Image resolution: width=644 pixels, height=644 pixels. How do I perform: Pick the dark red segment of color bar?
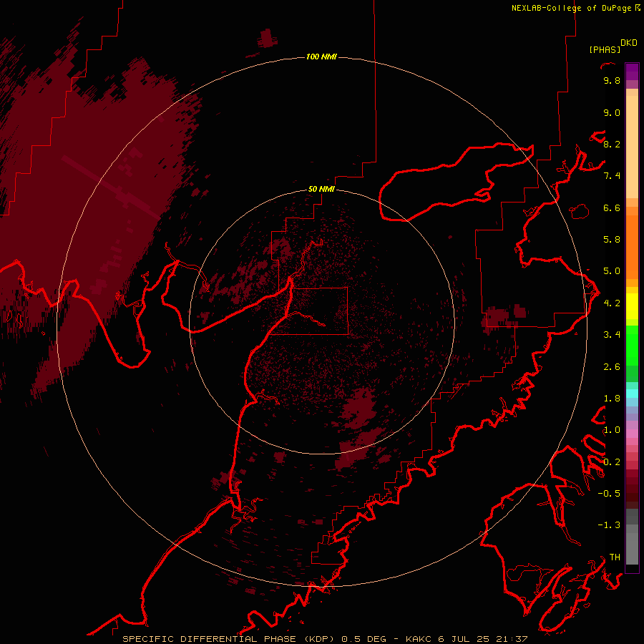[632, 489]
